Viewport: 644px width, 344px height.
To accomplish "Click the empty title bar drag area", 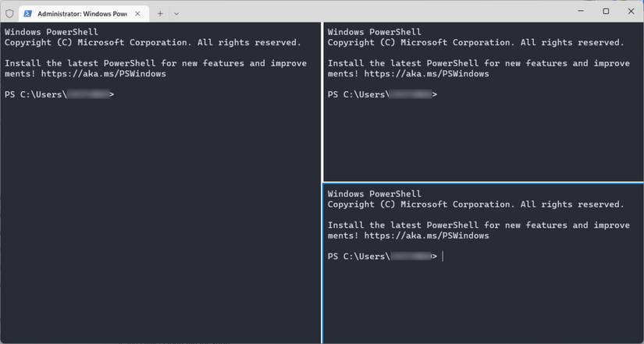I will click(x=375, y=12).
